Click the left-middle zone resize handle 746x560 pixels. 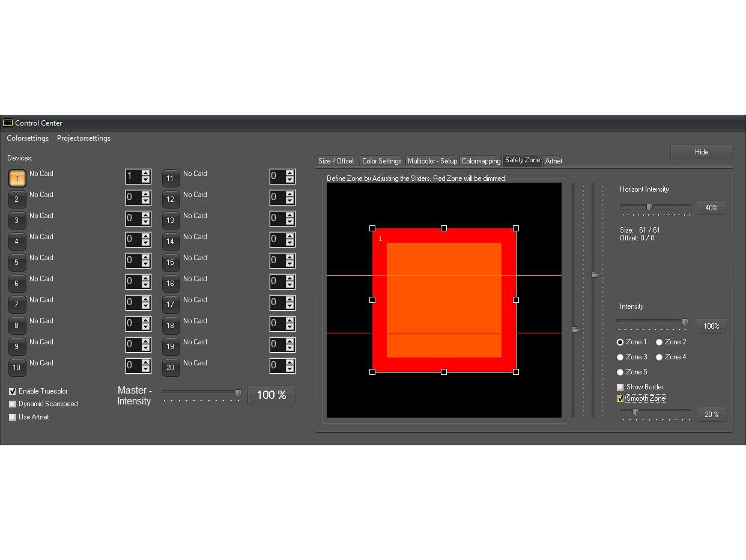click(372, 300)
